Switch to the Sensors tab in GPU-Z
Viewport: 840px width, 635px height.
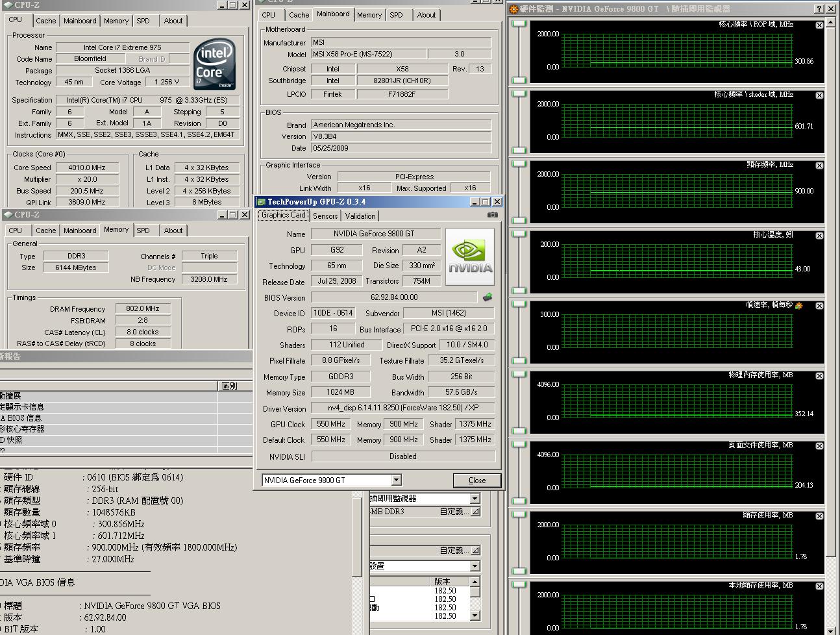point(325,216)
